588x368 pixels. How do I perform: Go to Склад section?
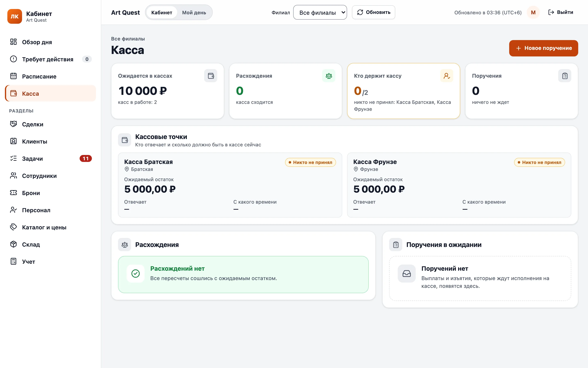coord(51,244)
